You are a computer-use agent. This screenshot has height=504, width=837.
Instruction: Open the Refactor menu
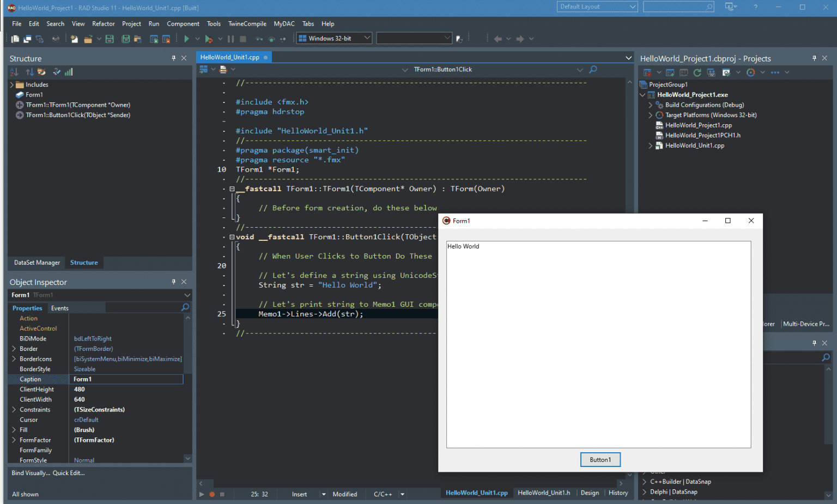(x=104, y=24)
